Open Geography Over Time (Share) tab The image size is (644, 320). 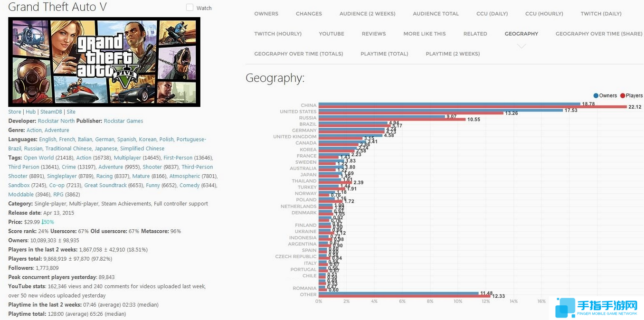[x=599, y=34]
